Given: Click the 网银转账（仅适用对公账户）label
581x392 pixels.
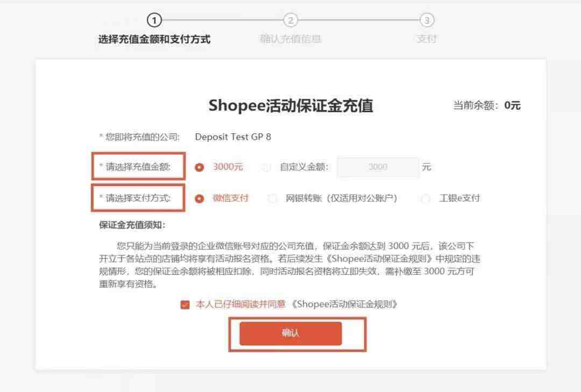Looking at the screenshot, I should tap(341, 198).
